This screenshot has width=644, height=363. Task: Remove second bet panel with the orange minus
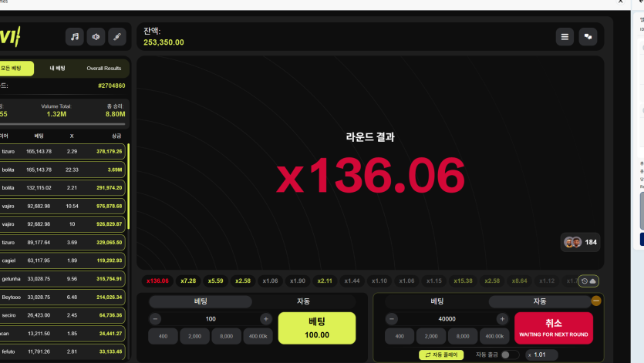point(596,301)
